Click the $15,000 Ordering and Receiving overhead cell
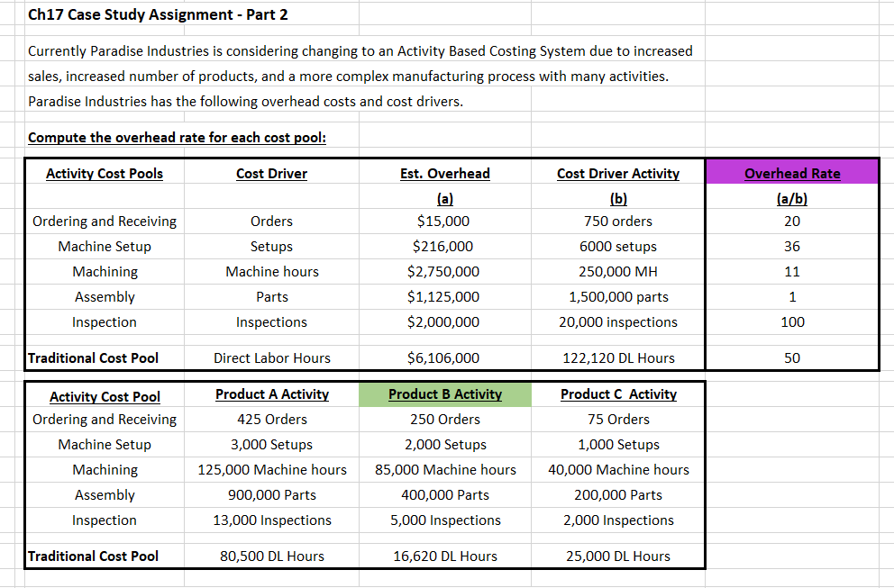 [x=444, y=221]
